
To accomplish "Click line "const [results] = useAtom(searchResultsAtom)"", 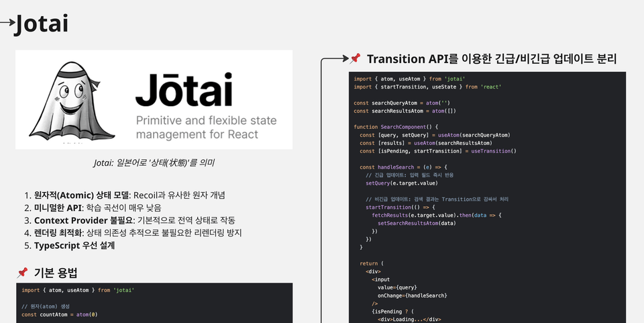I will [x=426, y=143].
